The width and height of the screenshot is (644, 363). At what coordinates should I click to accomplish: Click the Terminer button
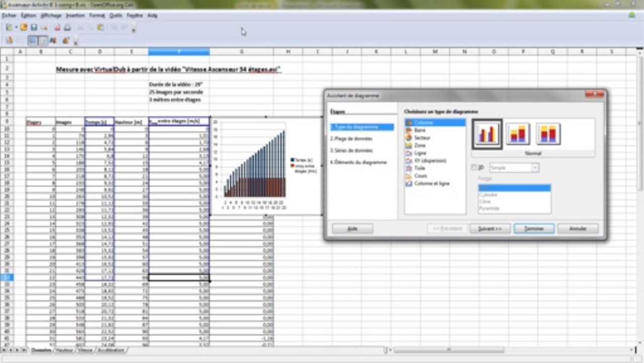(x=534, y=228)
